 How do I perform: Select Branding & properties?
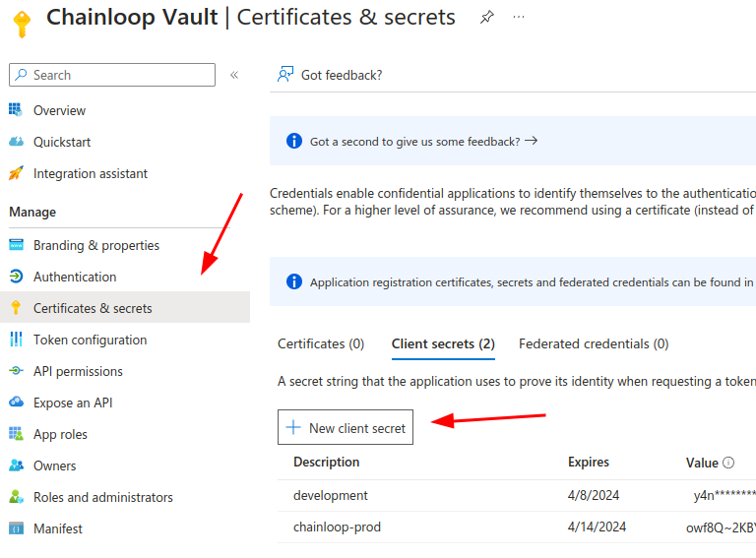95,245
